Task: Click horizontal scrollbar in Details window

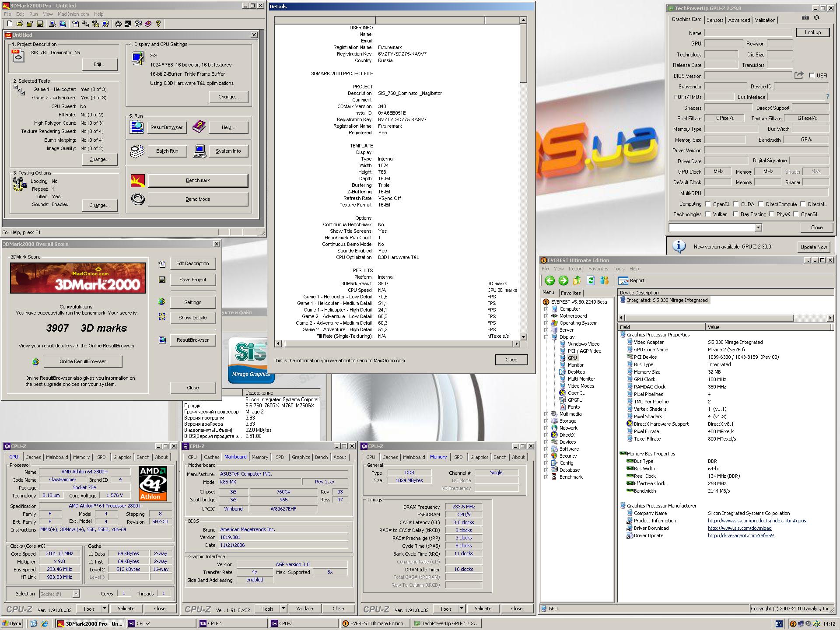Action: pyautogui.click(x=398, y=344)
